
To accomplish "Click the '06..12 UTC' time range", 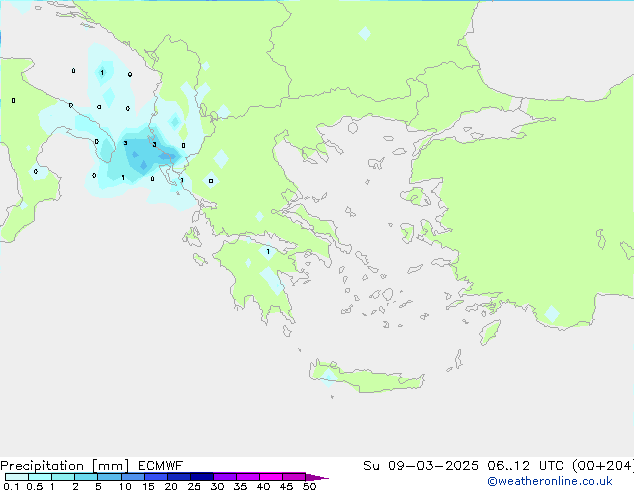I will (x=526, y=466).
